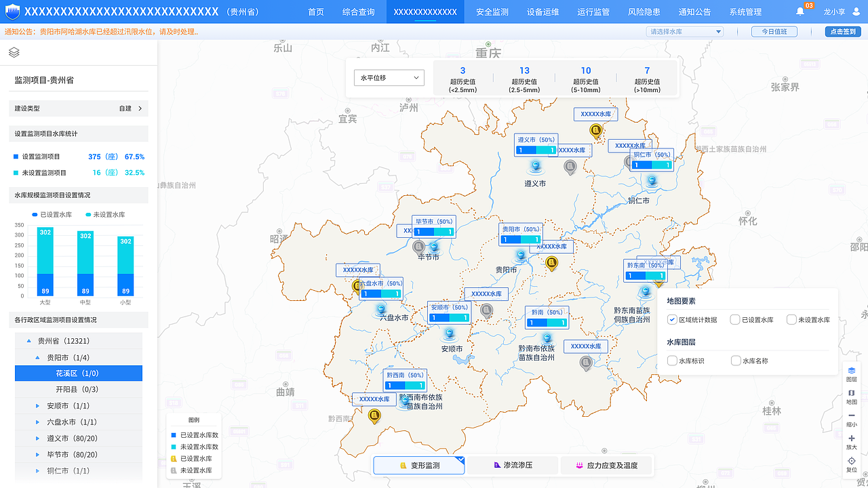The height and width of the screenshot is (488, 868).
Task: Click the 13 超历史值 (2.5-5mm) statistic
Action: point(524,79)
